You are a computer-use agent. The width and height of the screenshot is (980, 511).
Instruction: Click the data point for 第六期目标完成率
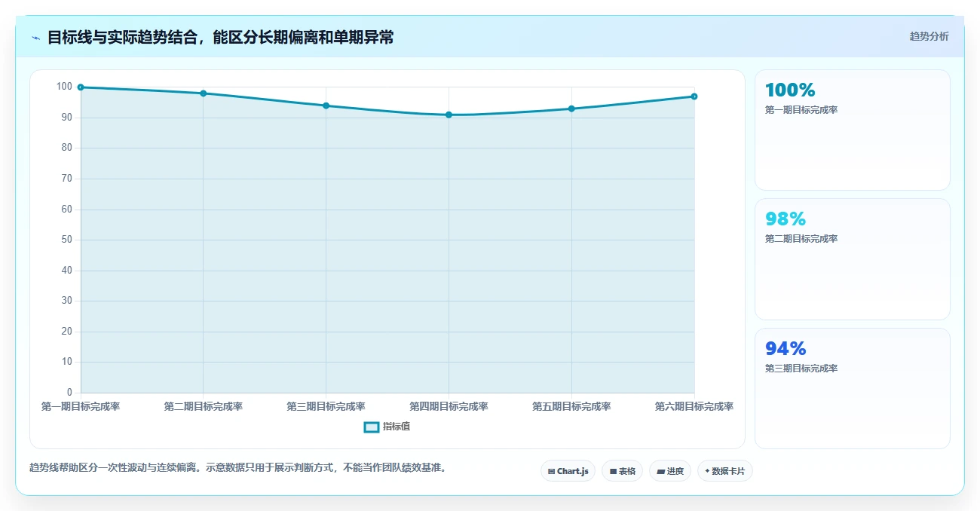[694, 96]
